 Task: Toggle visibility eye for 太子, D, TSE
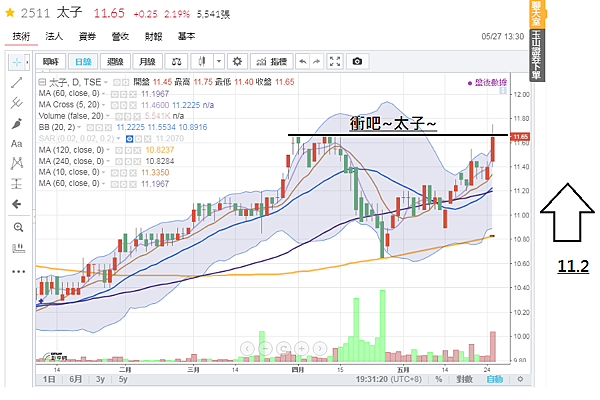point(117,82)
